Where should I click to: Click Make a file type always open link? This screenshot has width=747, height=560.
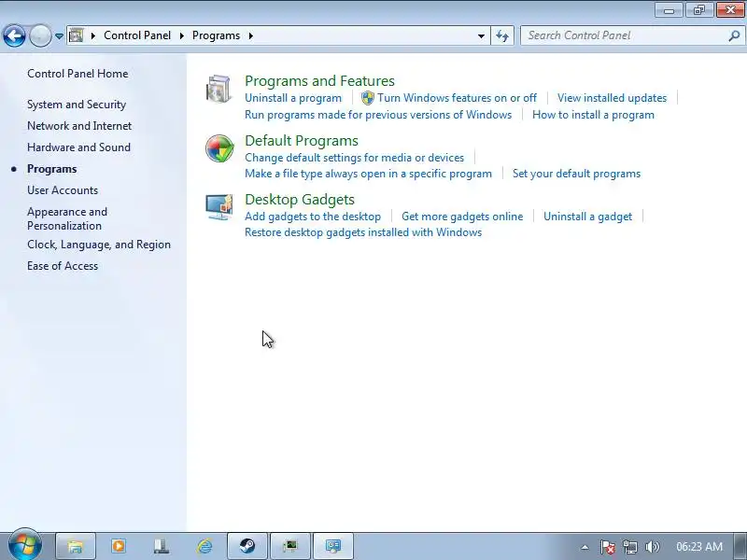tap(368, 174)
